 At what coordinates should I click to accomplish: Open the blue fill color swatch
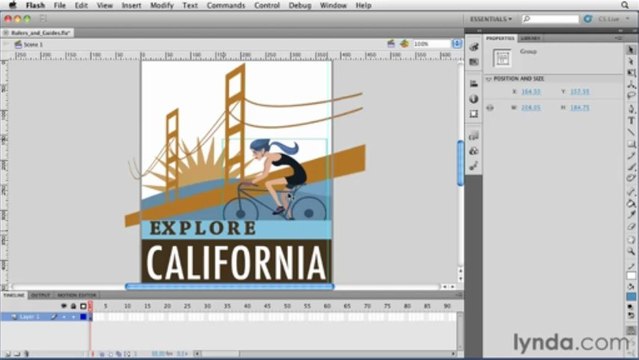(631, 296)
